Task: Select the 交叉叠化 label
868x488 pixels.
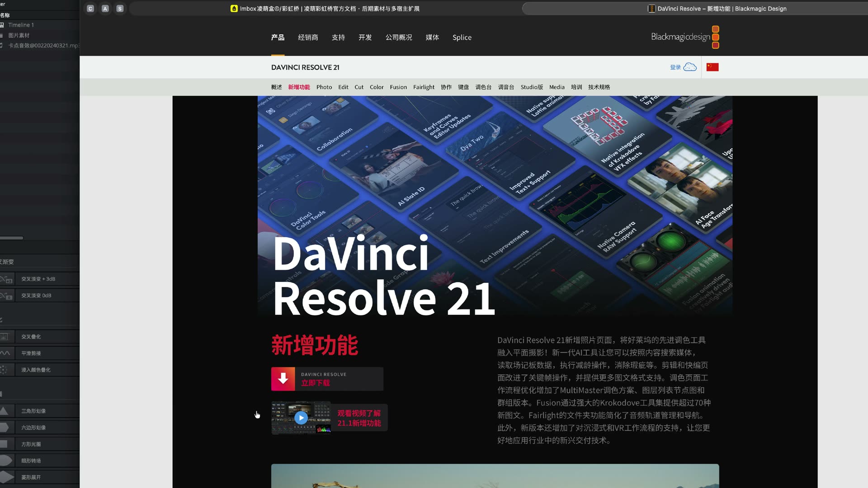Action: [31, 337]
